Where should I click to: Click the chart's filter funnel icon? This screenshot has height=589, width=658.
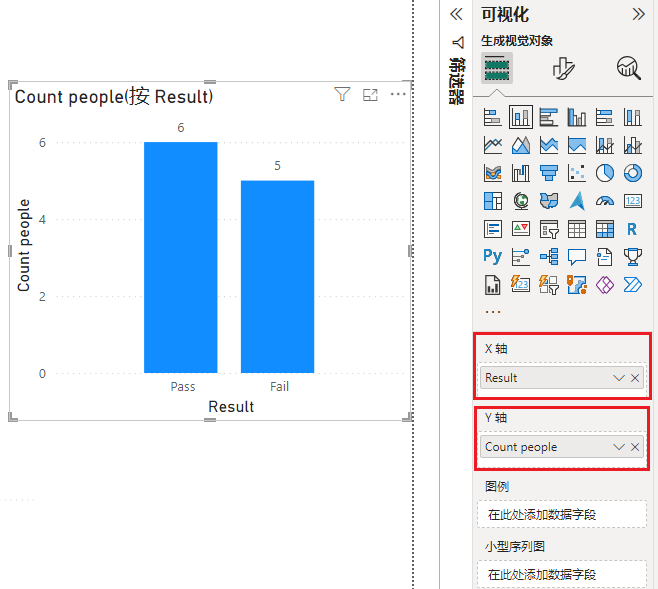342,94
